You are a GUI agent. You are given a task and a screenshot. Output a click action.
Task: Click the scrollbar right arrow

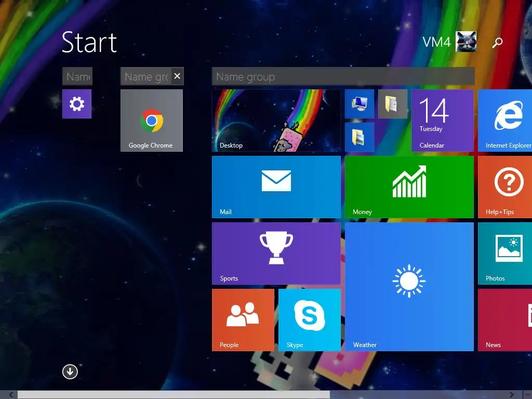[511, 395]
